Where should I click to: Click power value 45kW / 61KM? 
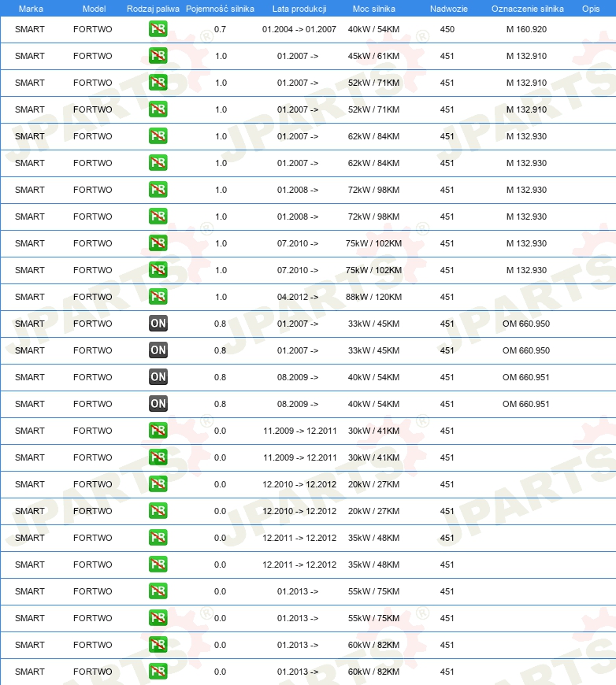point(373,56)
